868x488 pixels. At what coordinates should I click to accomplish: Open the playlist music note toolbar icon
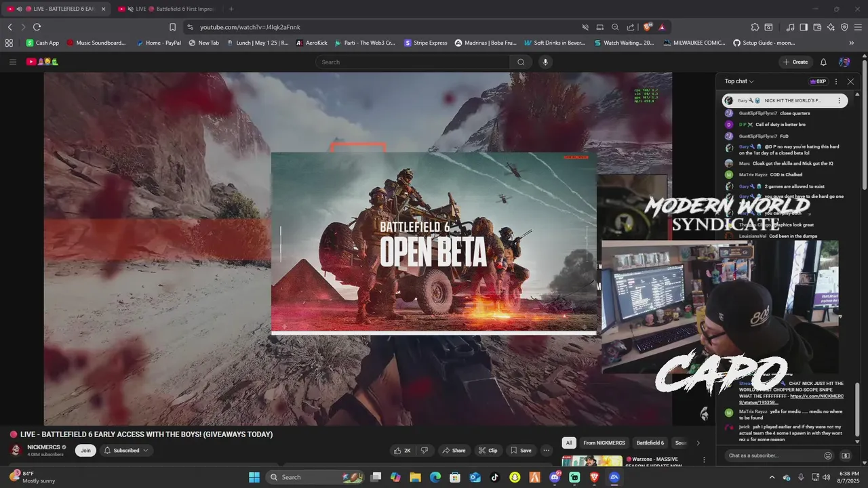(790, 27)
